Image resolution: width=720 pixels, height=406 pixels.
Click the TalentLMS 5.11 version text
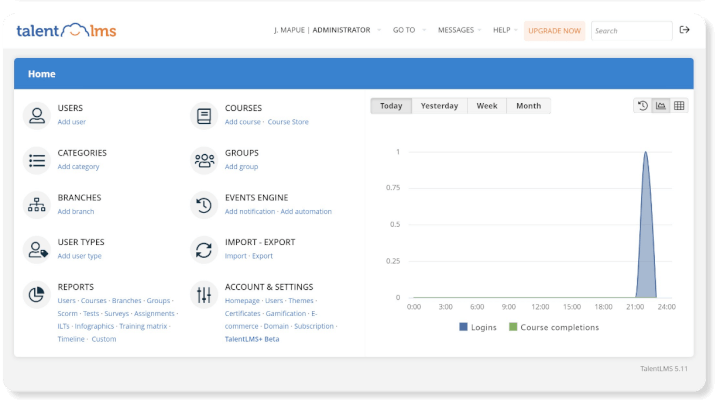click(x=664, y=368)
